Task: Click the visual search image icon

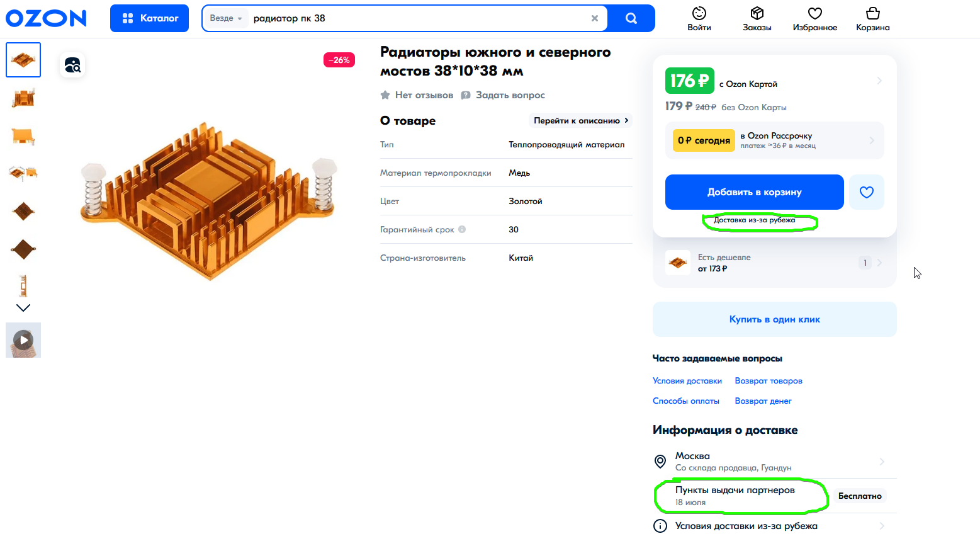Action: 73,65
